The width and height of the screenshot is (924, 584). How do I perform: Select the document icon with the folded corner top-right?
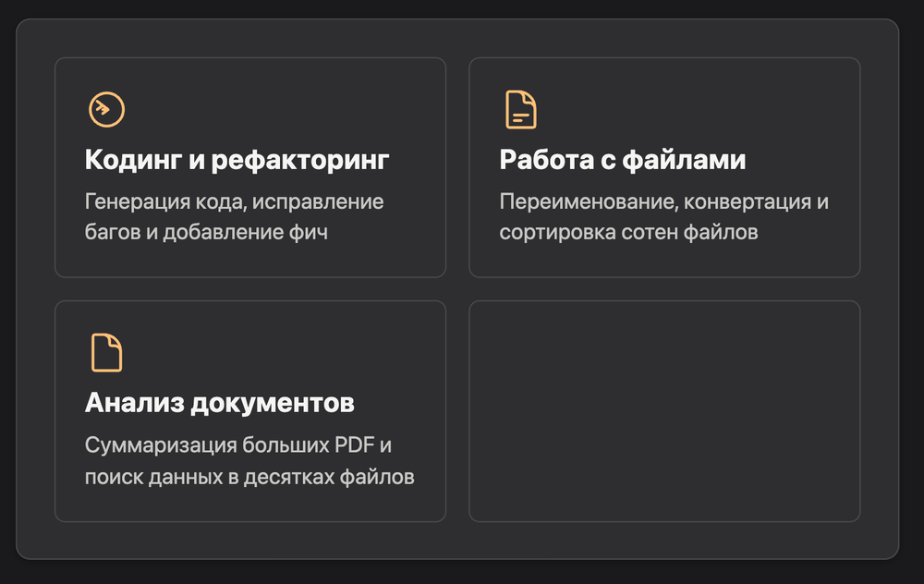[519, 108]
